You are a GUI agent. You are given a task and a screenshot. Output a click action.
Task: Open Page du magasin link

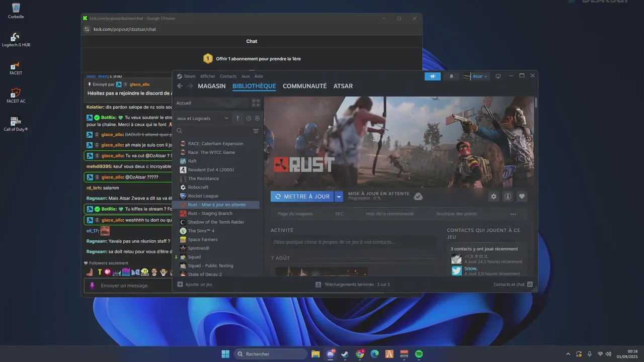[295, 214]
